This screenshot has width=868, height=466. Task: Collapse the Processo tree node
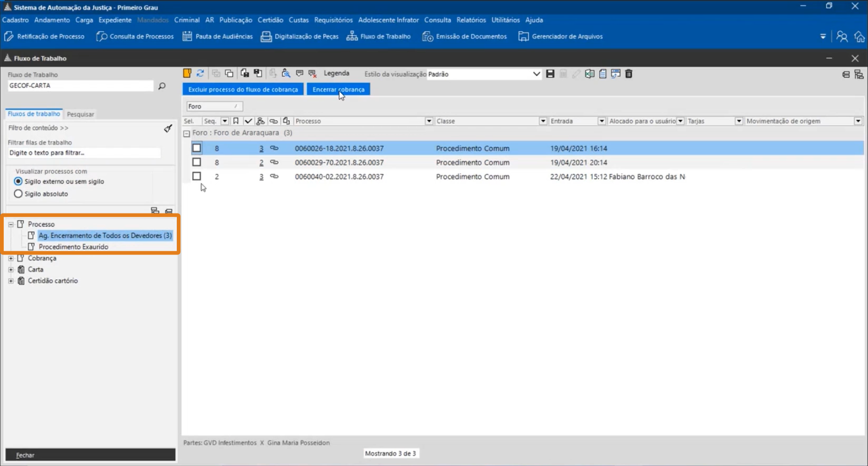coord(11,224)
